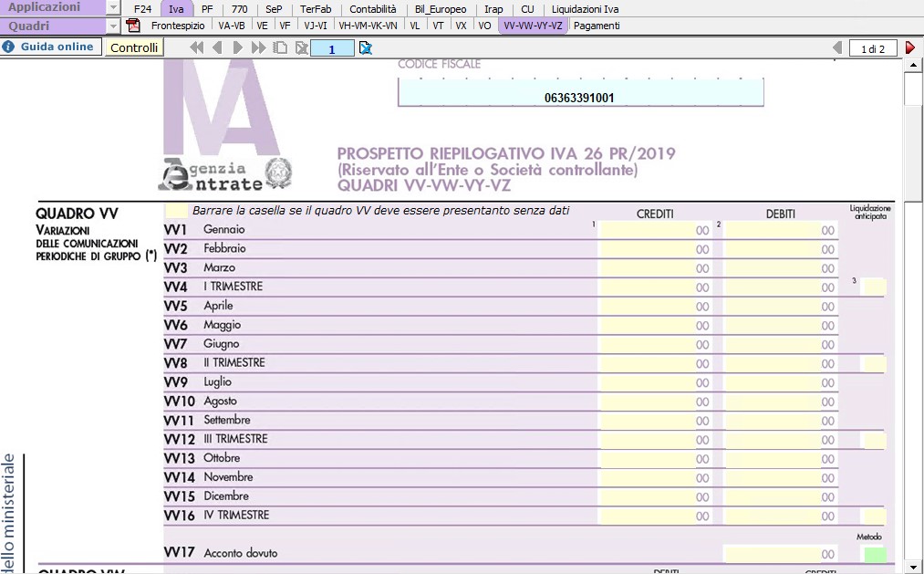Click the Controlli button
The image size is (924, 574).
point(134,47)
